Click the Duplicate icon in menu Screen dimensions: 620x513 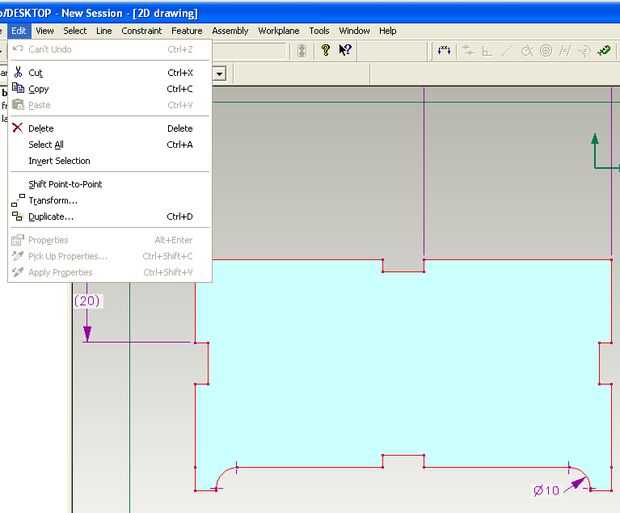click(17, 216)
